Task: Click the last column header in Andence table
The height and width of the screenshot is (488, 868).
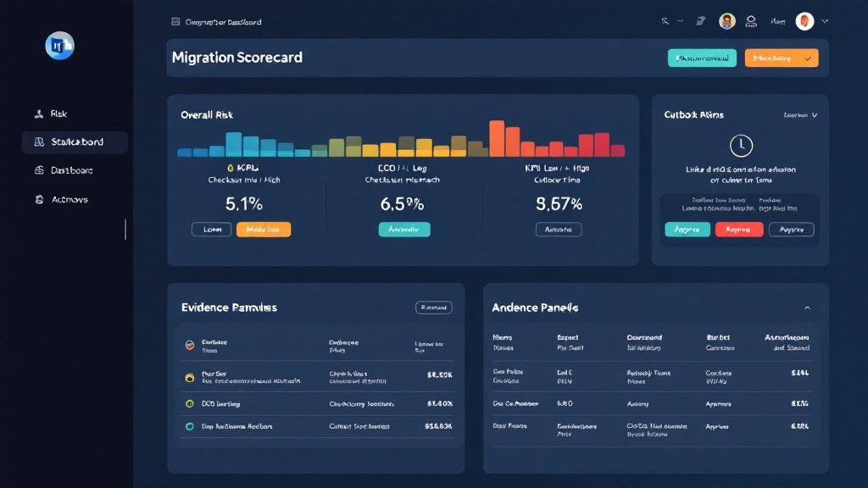Action: click(x=787, y=342)
